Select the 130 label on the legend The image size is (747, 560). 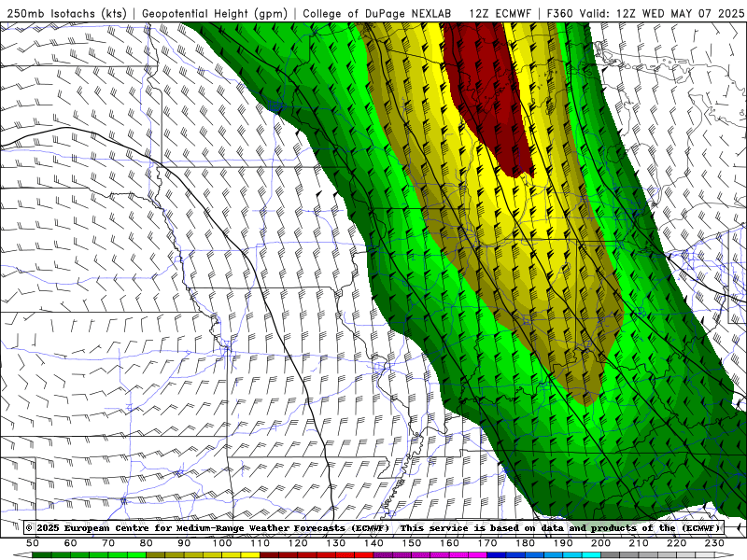click(335, 543)
